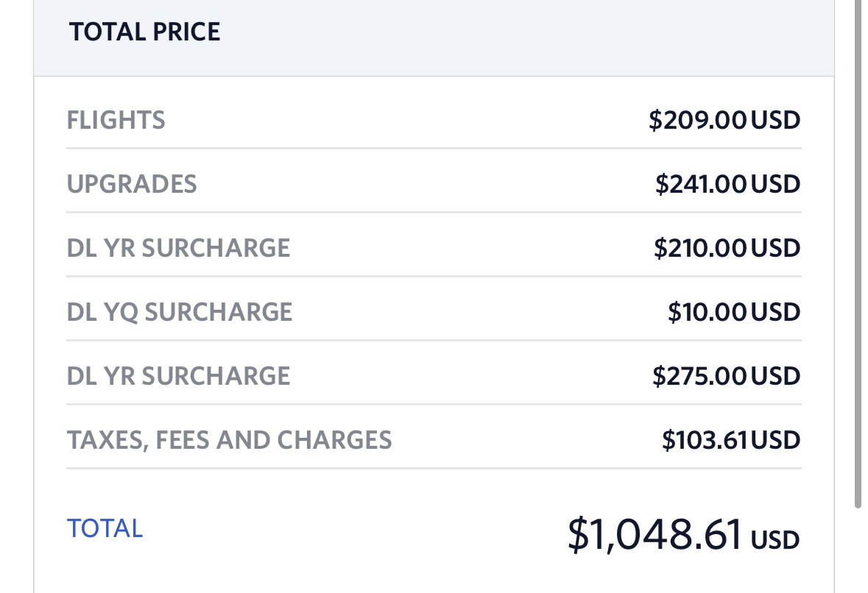Click USD currency code in the Upgrades row
Screen dimensions: 868x593
click(775, 184)
